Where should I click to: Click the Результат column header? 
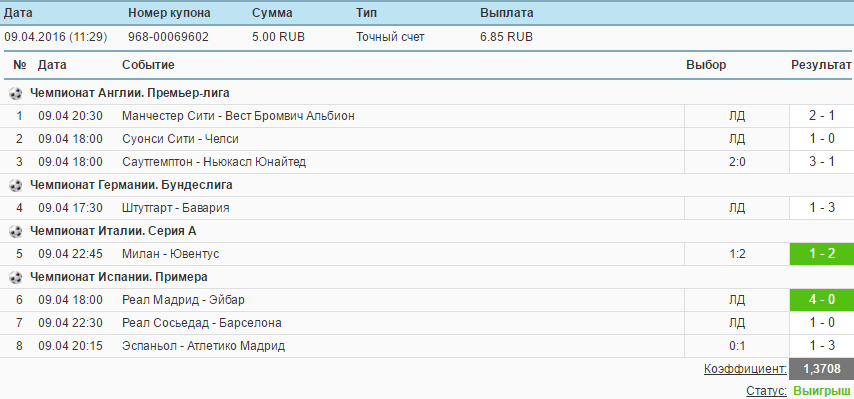(821, 65)
